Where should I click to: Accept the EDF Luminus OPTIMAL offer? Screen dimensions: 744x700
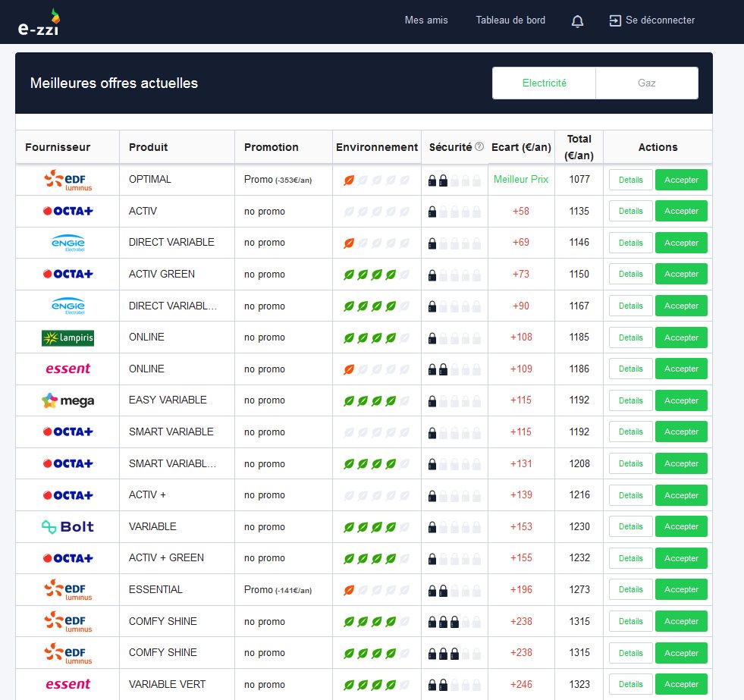(680, 180)
